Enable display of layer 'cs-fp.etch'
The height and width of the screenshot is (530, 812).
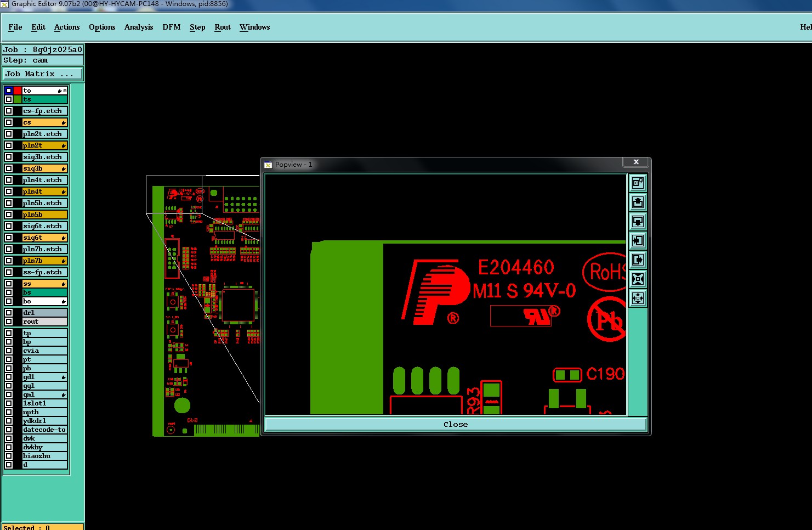(x=9, y=111)
